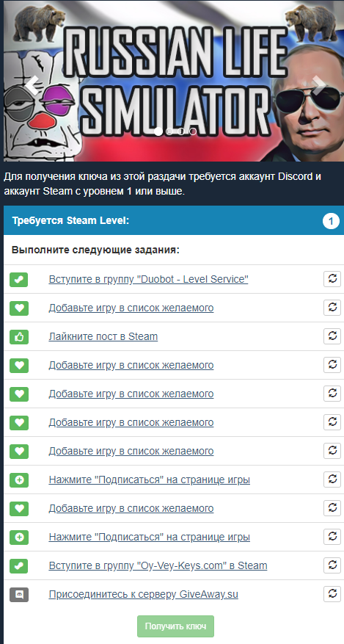Click plus icon in row above Oy-Vey-Keys group
The height and width of the screenshot is (644, 344).
pyautogui.click(x=19, y=538)
